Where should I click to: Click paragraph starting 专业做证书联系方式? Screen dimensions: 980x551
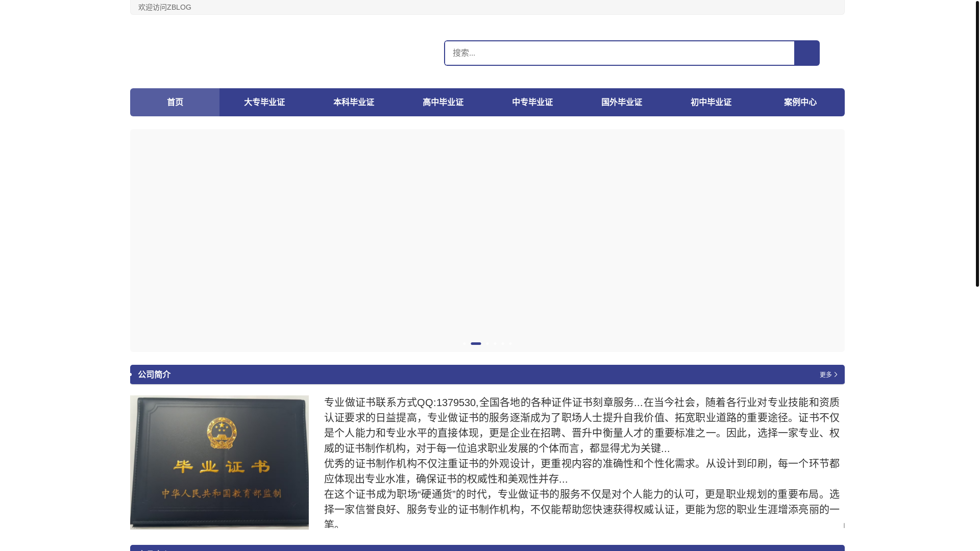click(582, 425)
